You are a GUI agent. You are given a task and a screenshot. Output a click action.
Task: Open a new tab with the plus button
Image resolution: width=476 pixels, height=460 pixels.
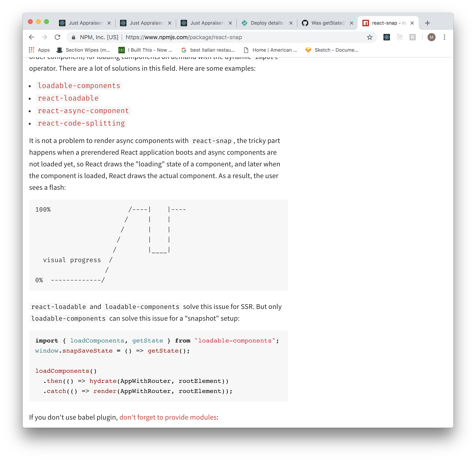pyautogui.click(x=428, y=23)
